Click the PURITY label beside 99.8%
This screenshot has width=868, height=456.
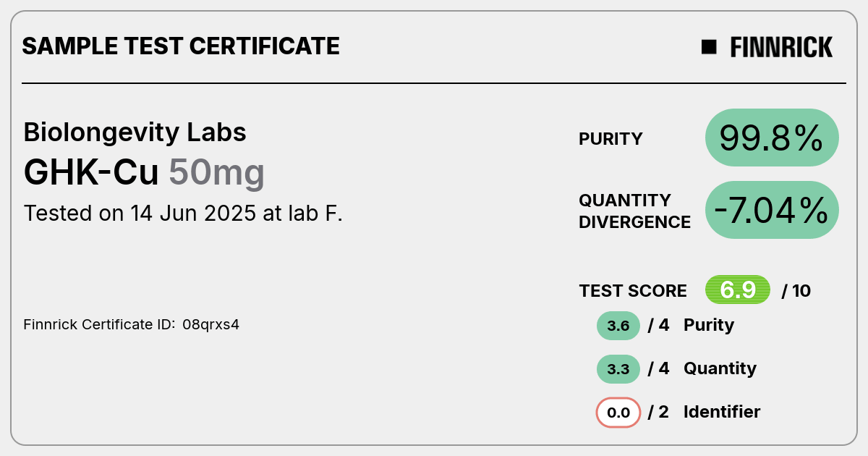[x=610, y=139]
